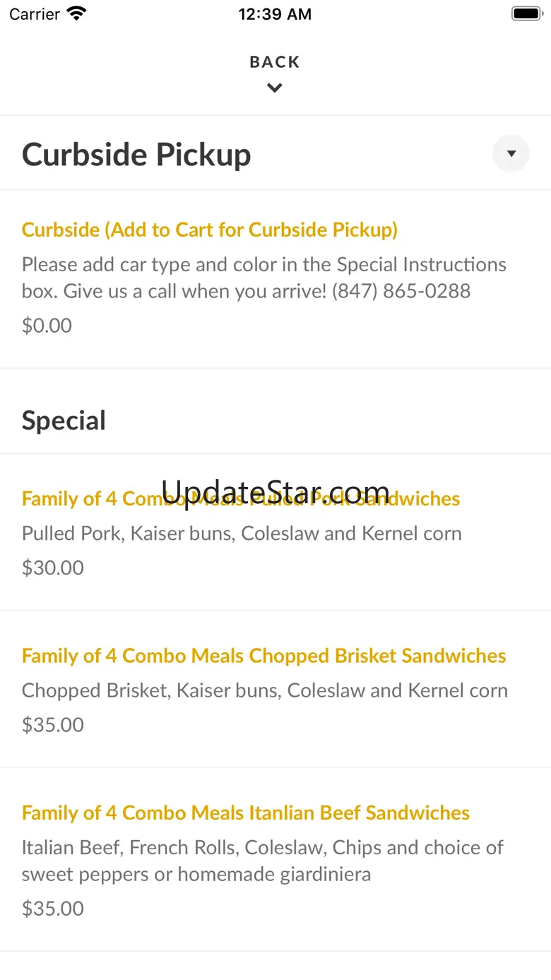Viewport: 551px width, 980px height.
Task: Open Family of 4 Pulled Pork Sandwiches combo
Action: pyautogui.click(x=240, y=499)
